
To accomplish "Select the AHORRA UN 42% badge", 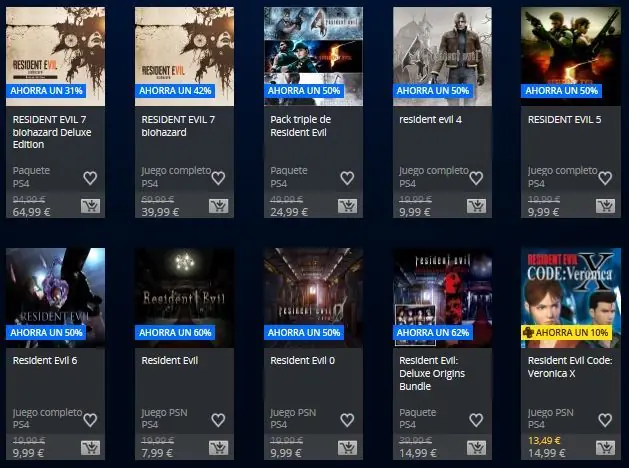I will 175,91.
